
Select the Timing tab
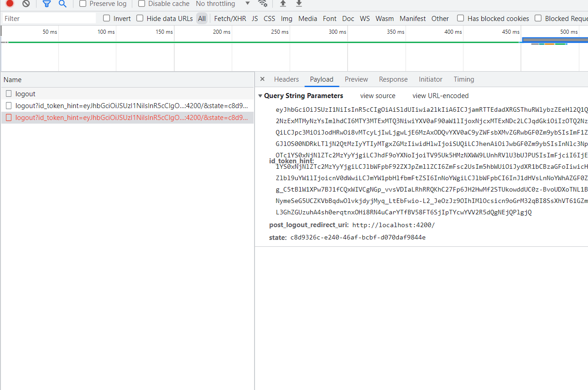[x=464, y=79]
